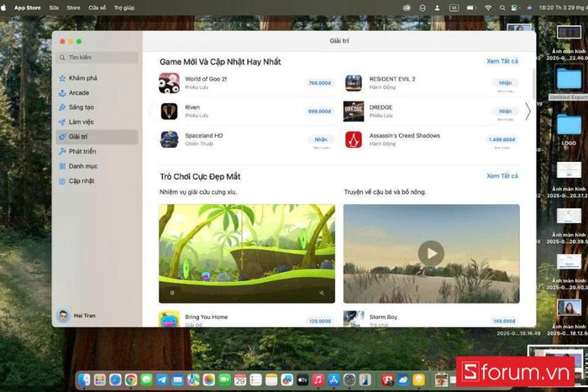Buy World of Goo 2 for 799.000đ
588x392 pixels.
coord(319,83)
